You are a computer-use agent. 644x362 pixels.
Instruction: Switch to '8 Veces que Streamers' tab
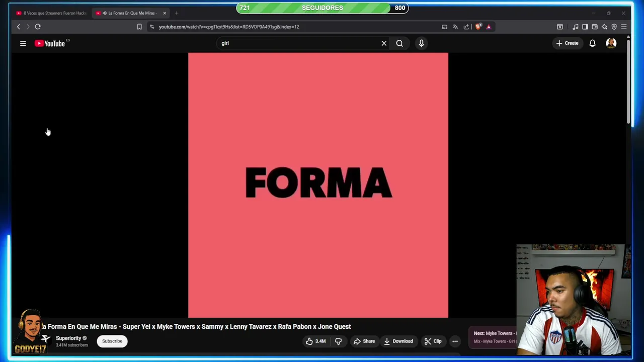tap(51, 13)
